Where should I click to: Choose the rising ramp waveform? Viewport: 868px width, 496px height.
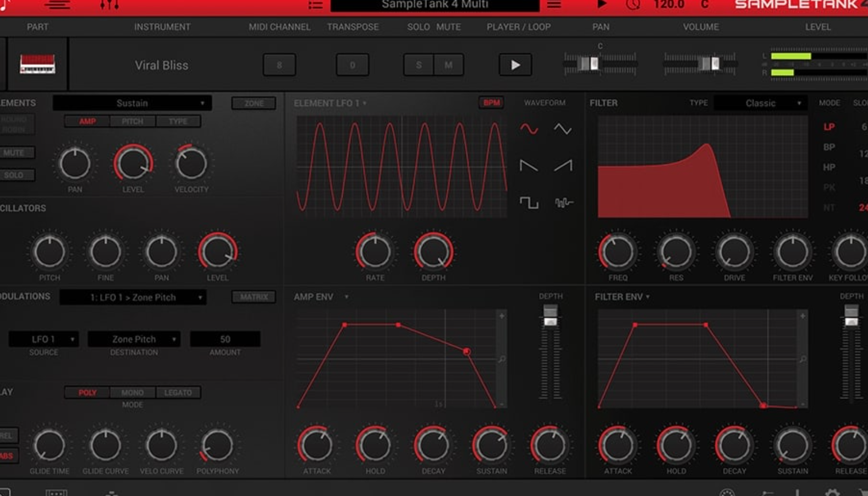(x=562, y=166)
